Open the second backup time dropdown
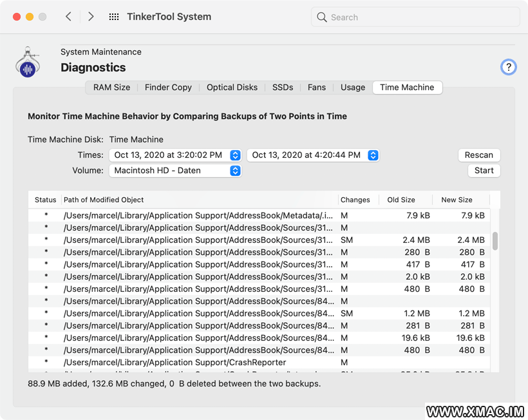 point(313,155)
